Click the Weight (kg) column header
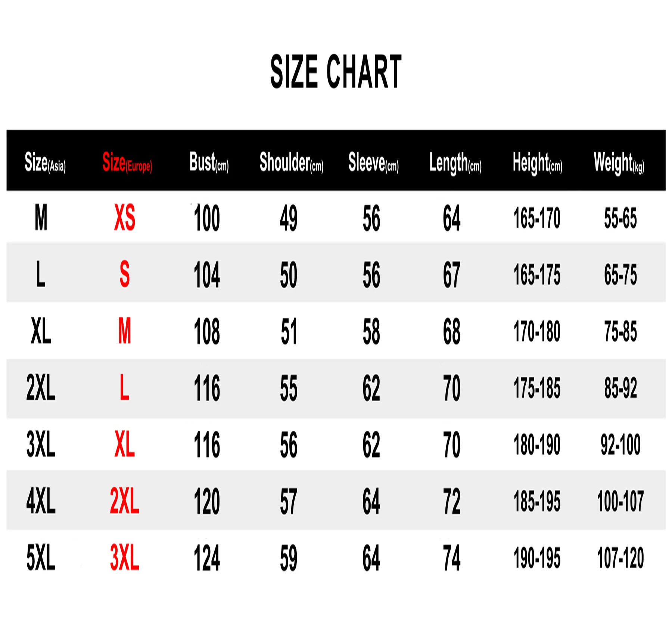 619,162
